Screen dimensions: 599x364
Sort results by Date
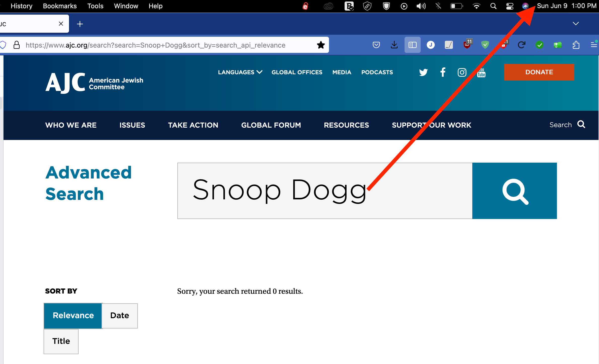(x=120, y=316)
